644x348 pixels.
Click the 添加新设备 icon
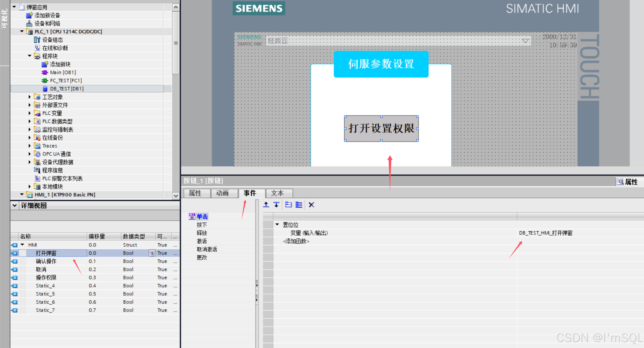click(29, 15)
